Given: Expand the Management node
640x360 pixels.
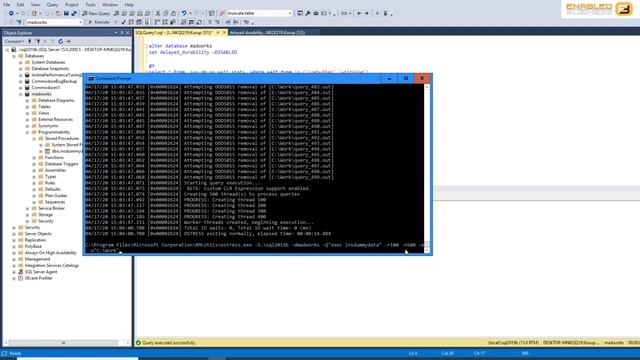Looking at the screenshot, I should pyautogui.click(x=14, y=259).
